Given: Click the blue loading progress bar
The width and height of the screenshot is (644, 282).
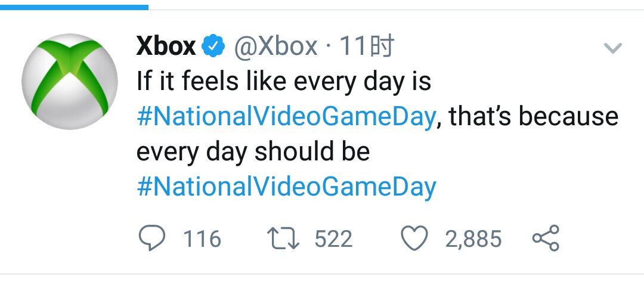Looking at the screenshot, I should pos(74,7).
